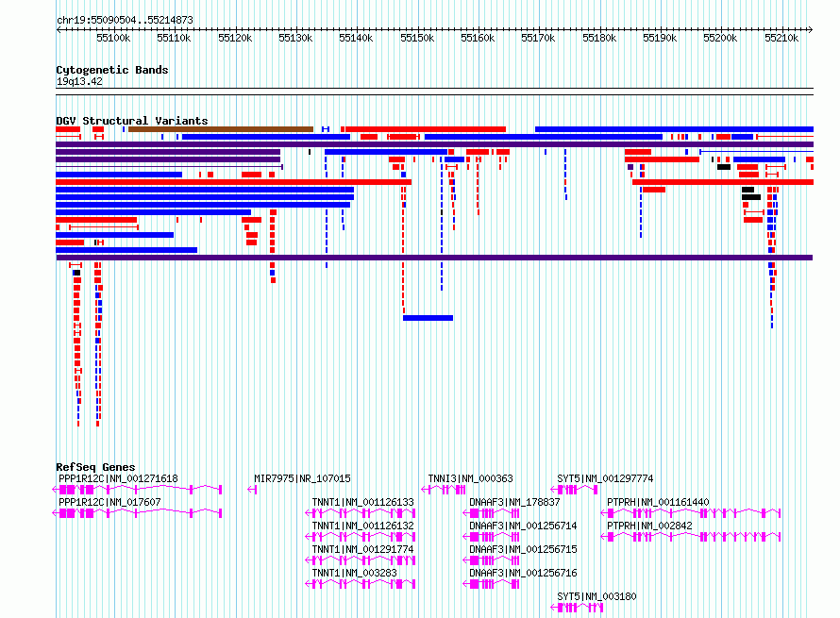The height and width of the screenshot is (618, 840).
Task: Select the brown structural variant bar
Action: [x=221, y=129]
